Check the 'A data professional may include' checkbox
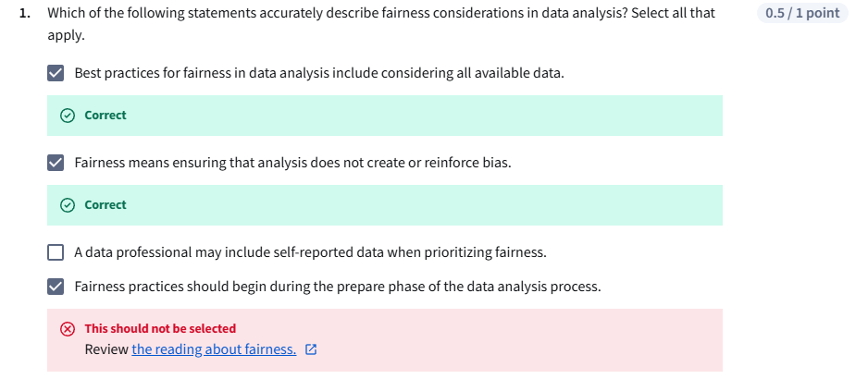The width and height of the screenshot is (868, 379). [56, 252]
